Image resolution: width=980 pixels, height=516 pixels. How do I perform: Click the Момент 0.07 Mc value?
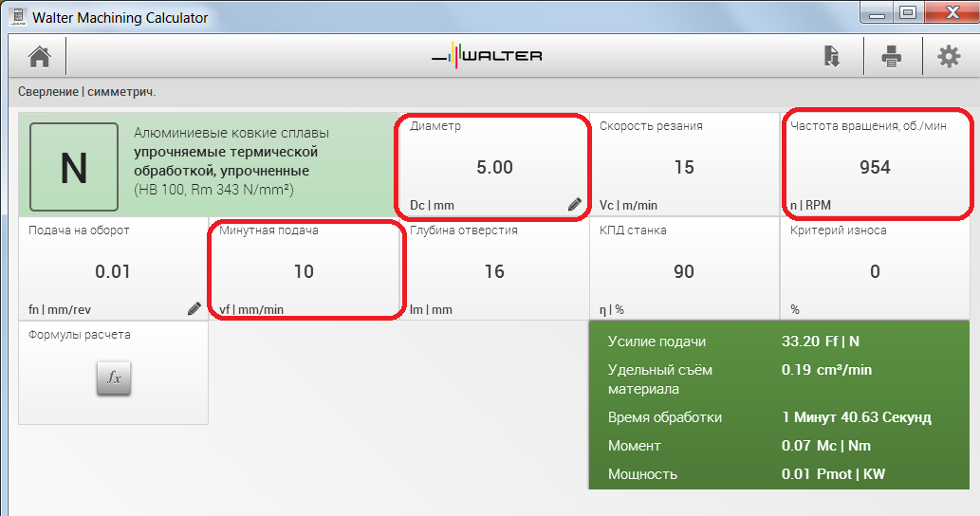tap(825, 446)
